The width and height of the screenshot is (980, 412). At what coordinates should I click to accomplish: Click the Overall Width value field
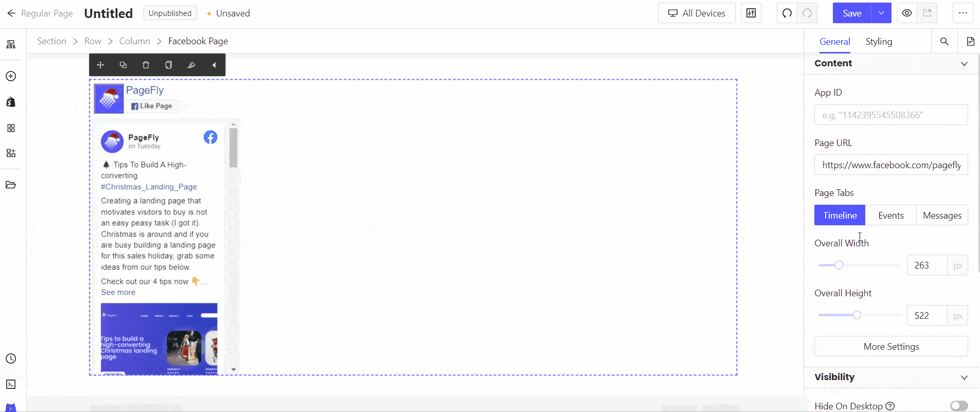[927, 265]
